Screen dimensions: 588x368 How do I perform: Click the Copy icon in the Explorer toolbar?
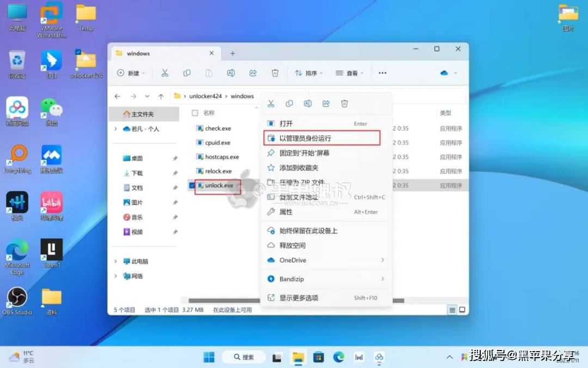pos(187,73)
